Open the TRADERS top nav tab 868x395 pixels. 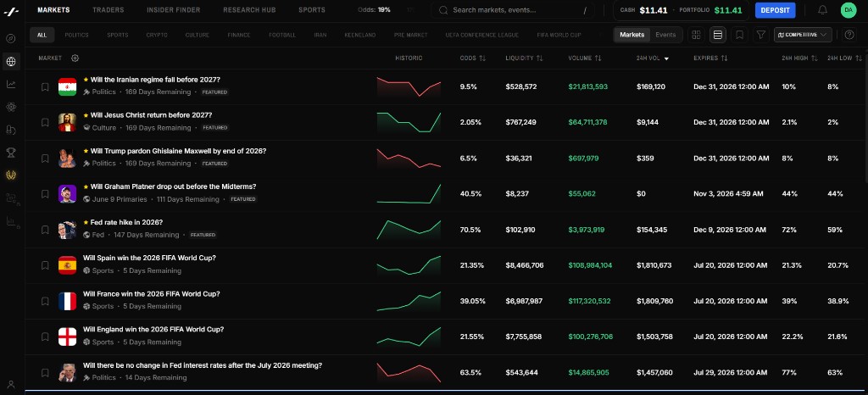point(108,10)
